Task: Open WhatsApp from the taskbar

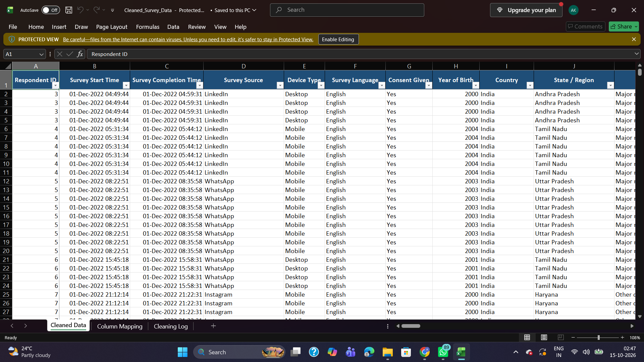Action: (x=443, y=352)
